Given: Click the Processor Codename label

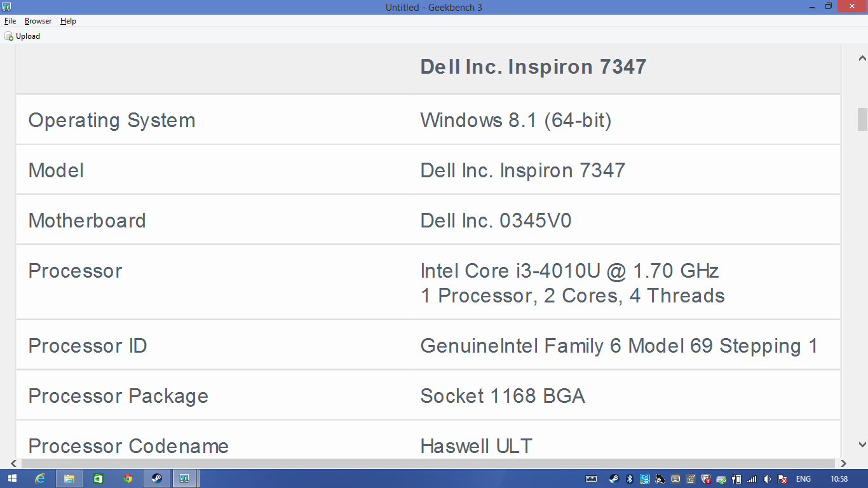Looking at the screenshot, I should [128, 446].
